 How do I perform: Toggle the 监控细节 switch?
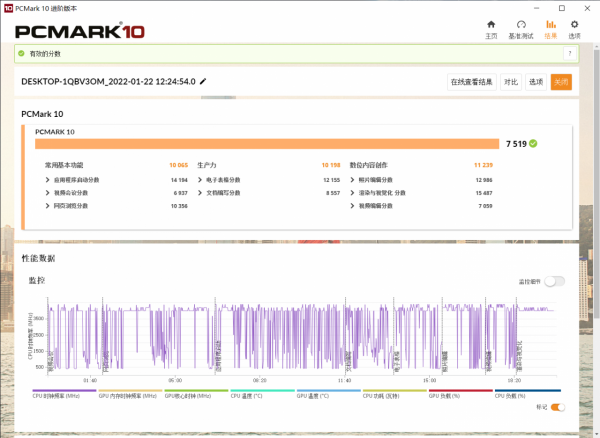click(x=554, y=282)
